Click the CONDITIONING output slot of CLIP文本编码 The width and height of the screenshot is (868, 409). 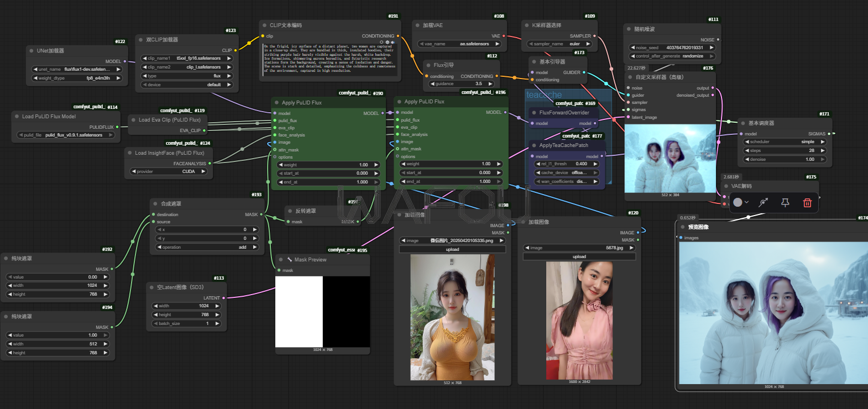point(398,36)
